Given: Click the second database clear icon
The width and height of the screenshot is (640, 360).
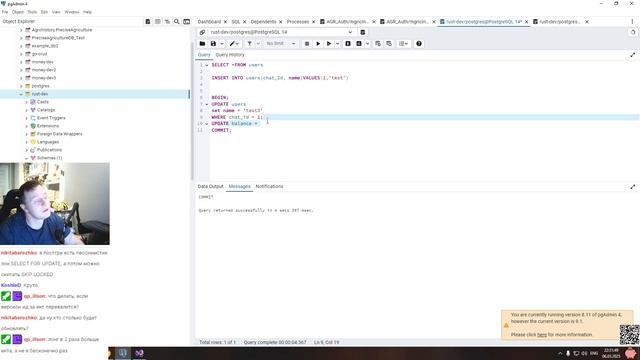Looking at the screenshot, I should pos(389,44).
